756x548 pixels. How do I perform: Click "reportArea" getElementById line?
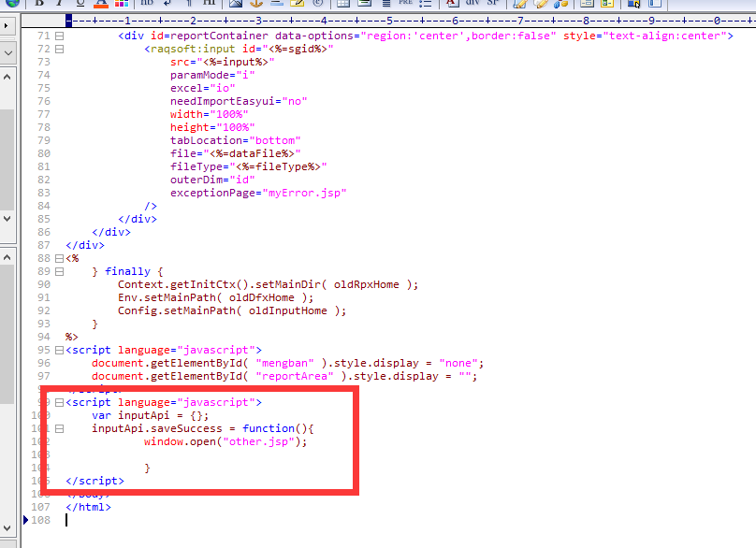pos(284,376)
